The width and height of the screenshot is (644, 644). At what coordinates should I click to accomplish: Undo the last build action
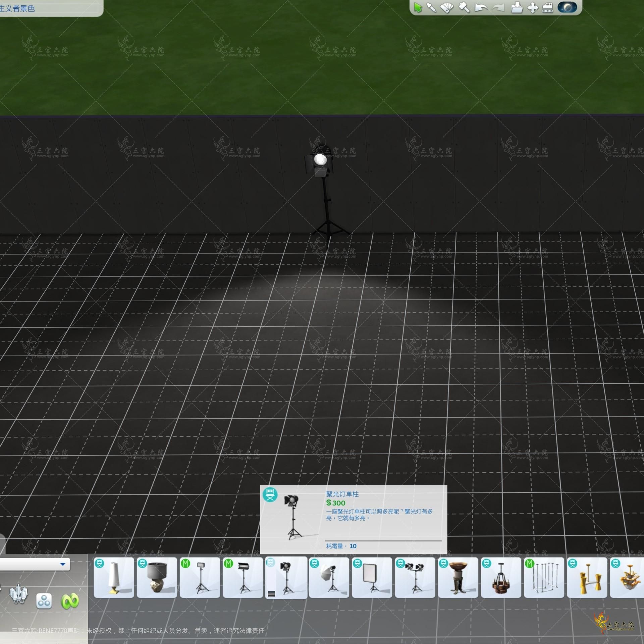point(481,7)
